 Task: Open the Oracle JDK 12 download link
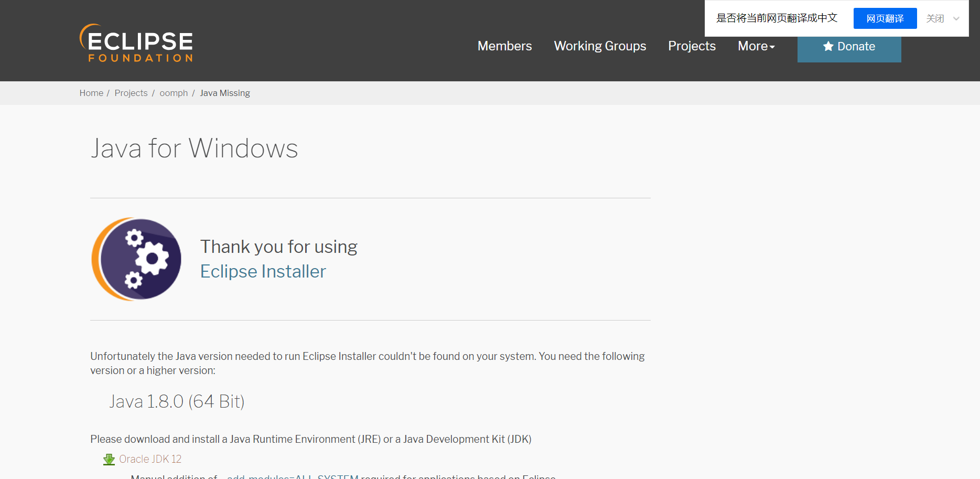coord(150,459)
